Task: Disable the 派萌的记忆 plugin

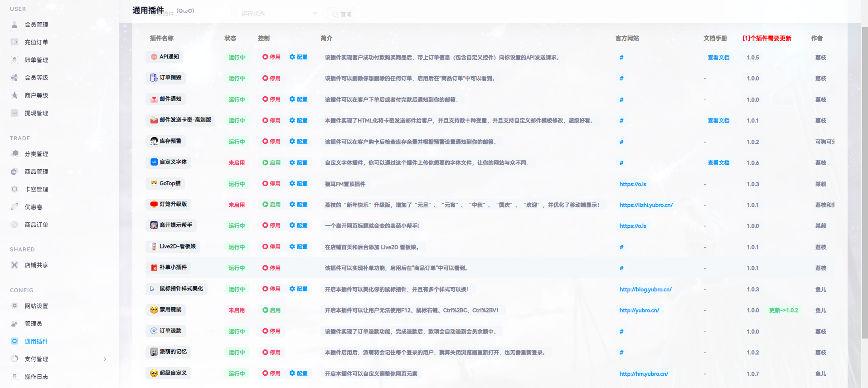Action: (272, 353)
